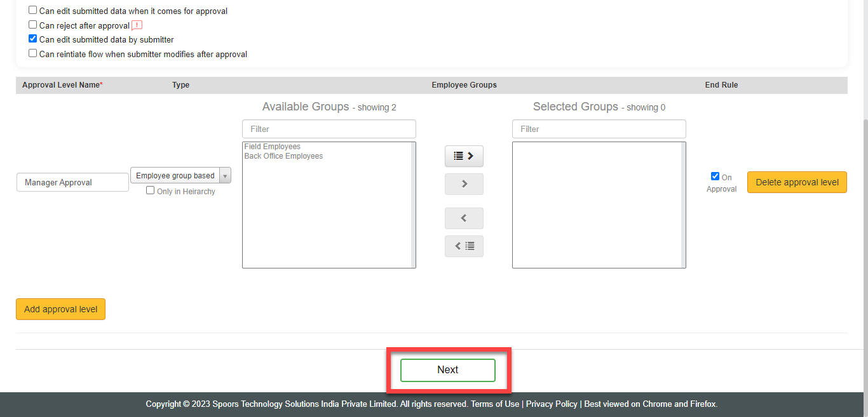Enable edit submitted data when it comes for approval
868x417 pixels.
click(33, 10)
